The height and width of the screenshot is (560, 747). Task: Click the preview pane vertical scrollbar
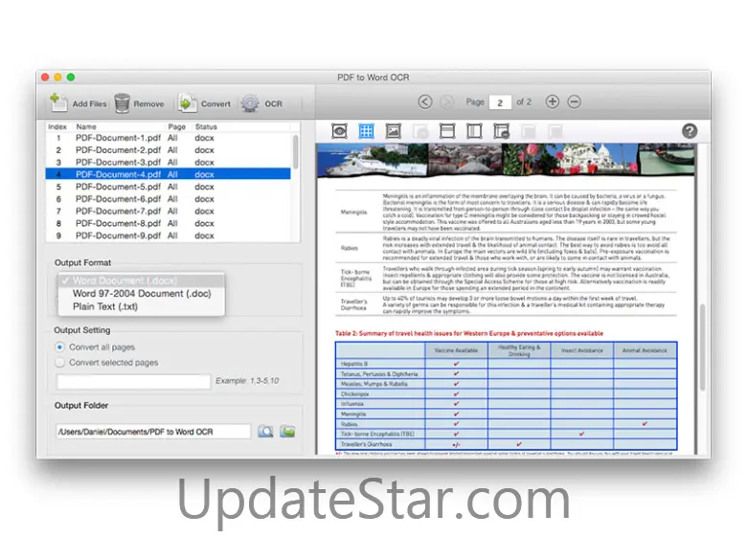[702, 347]
